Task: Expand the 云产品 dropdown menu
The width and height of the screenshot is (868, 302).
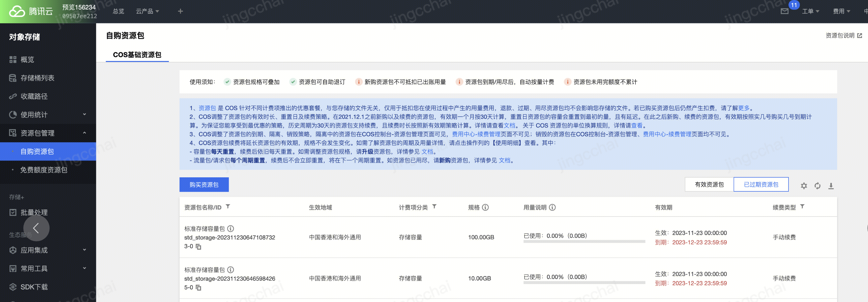Action: pos(147,11)
